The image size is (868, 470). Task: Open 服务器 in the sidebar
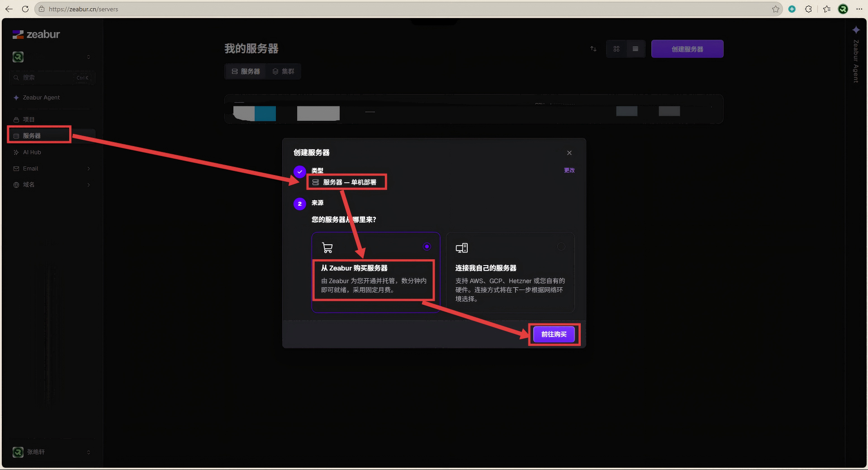tap(52, 136)
